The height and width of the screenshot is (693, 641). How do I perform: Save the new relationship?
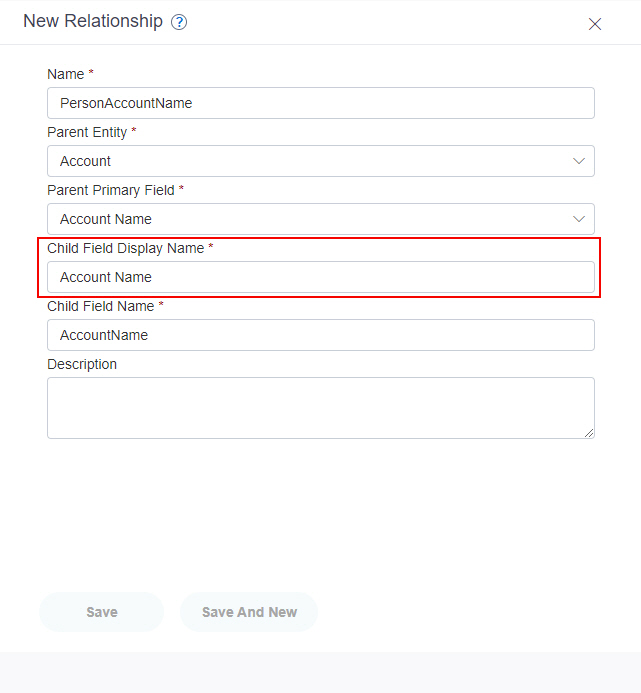coord(102,612)
